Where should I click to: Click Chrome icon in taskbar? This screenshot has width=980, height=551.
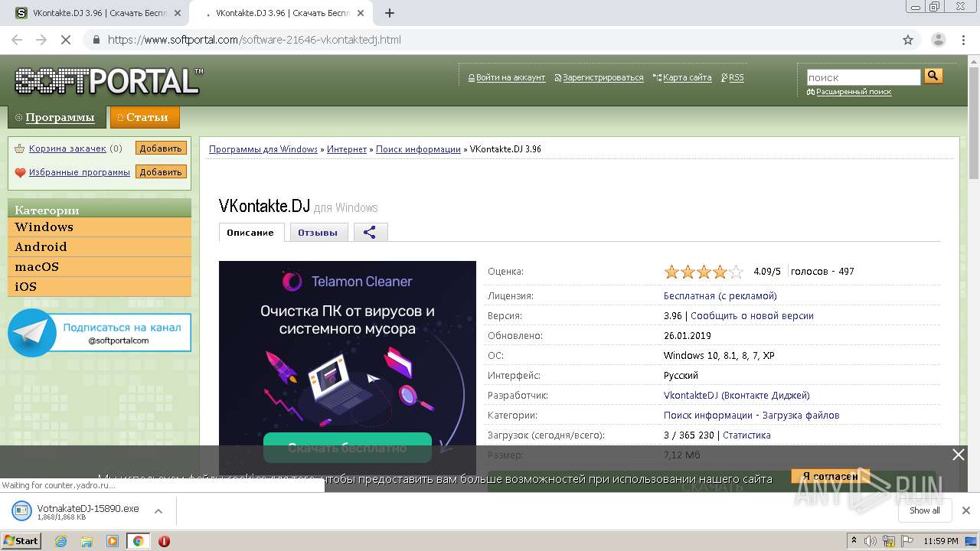(138, 541)
